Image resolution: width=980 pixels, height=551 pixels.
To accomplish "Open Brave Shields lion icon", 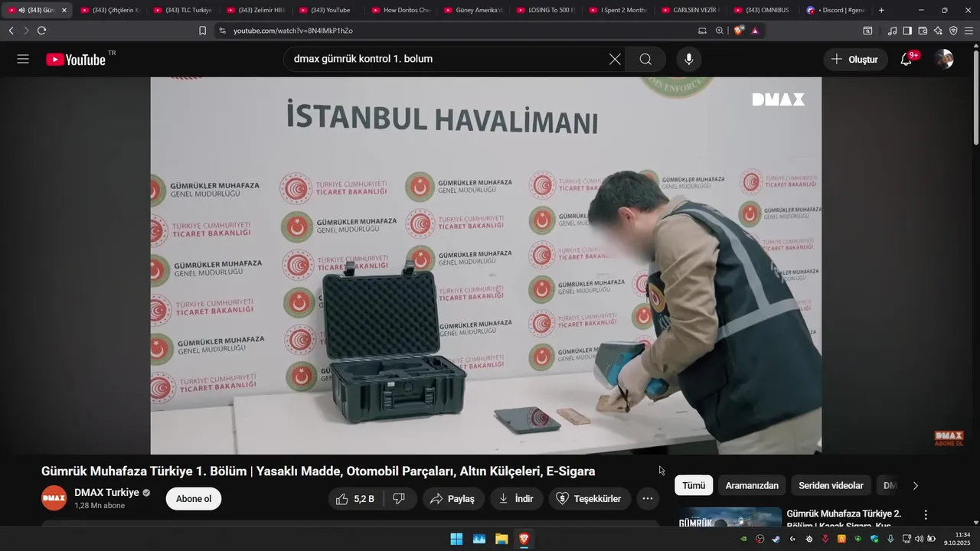I will pos(739,31).
